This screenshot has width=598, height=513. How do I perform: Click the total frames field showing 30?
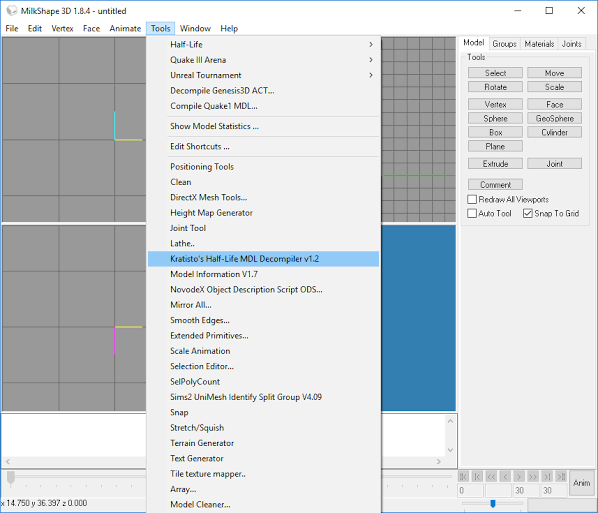click(x=554, y=490)
